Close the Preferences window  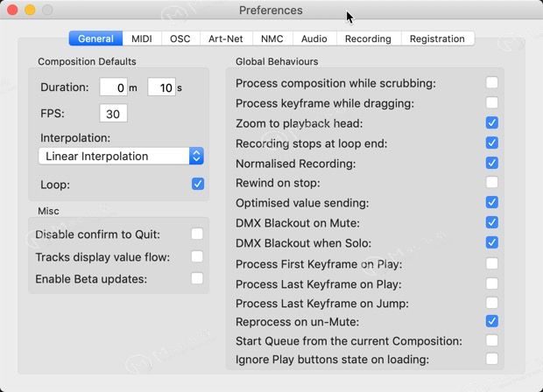point(12,10)
